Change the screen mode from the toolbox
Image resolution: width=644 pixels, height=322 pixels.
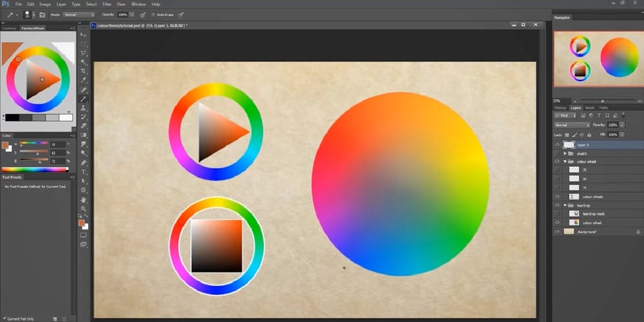(x=83, y=244)
